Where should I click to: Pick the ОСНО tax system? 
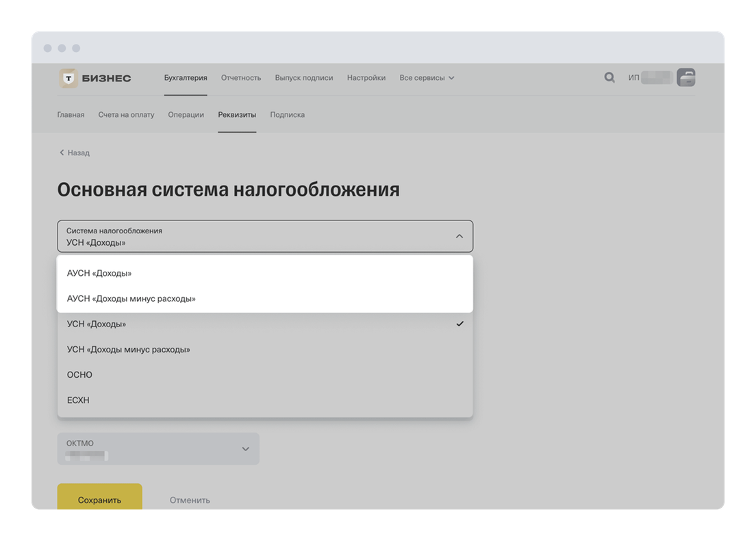click(x=79, y=374)
